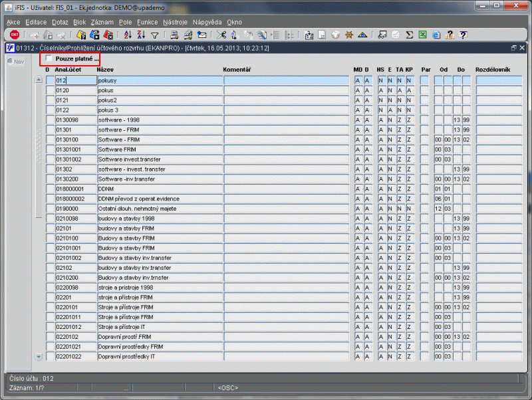Open the Okno menu
Viewport: 532px width, 400px height.
235,22
